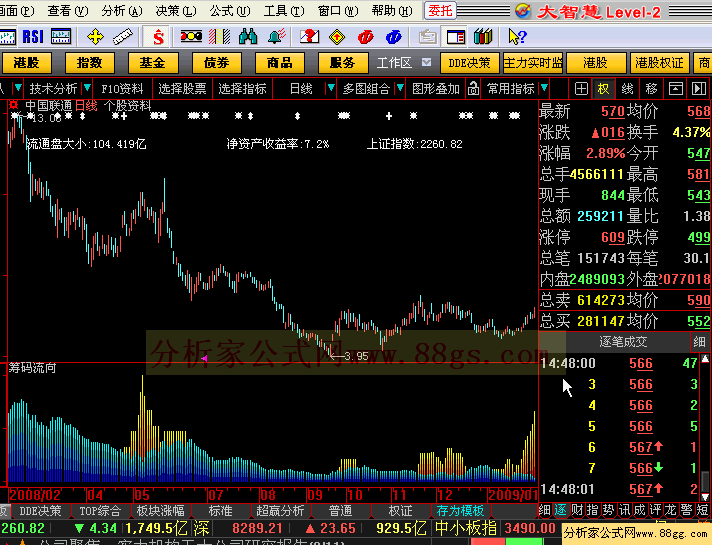712x545 pixels.
Task: Click the red S dollar icon
Action: click(158, 36)
